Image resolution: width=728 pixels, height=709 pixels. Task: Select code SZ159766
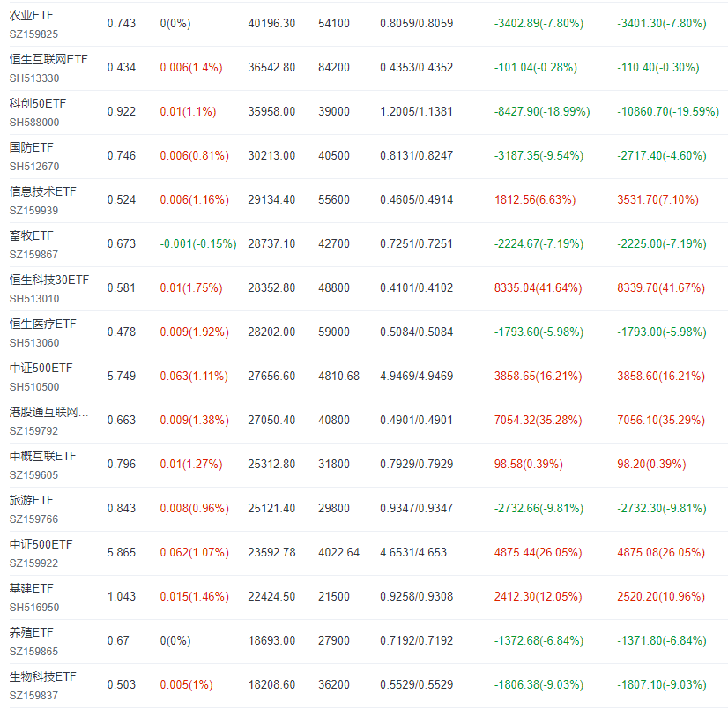coord(33,520)
